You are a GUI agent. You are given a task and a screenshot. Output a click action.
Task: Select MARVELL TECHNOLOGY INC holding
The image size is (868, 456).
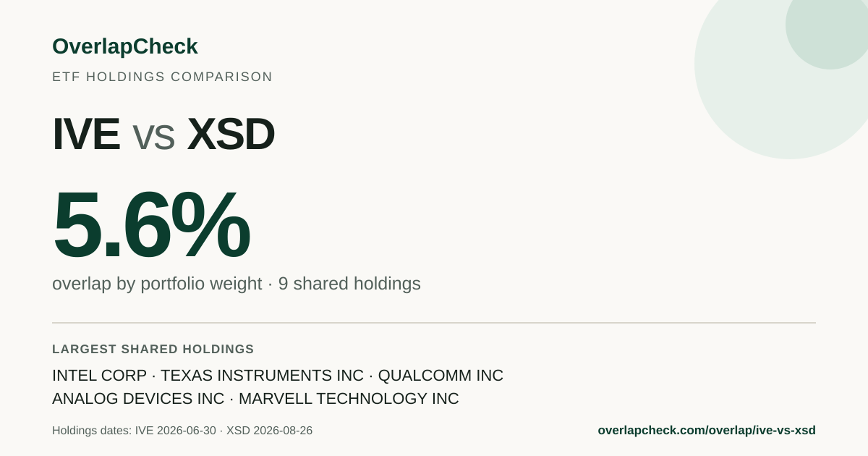point(349,399)
